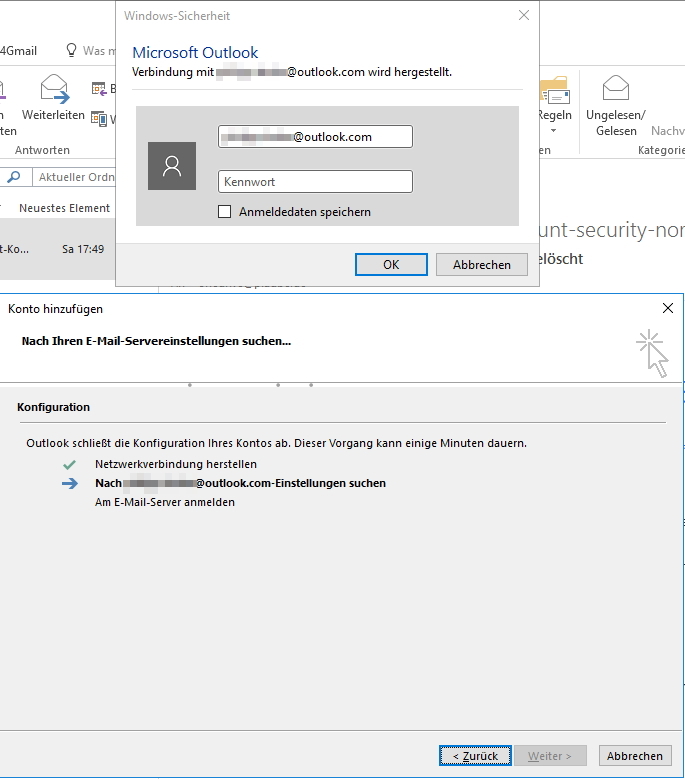Click the Ungelesen/Gelesen envelope icon

tap(616, 87)
